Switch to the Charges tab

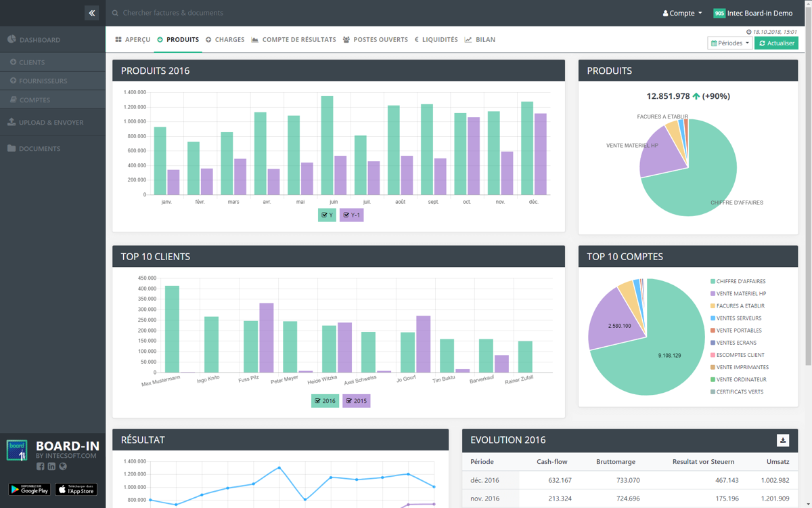coord(225,40)
